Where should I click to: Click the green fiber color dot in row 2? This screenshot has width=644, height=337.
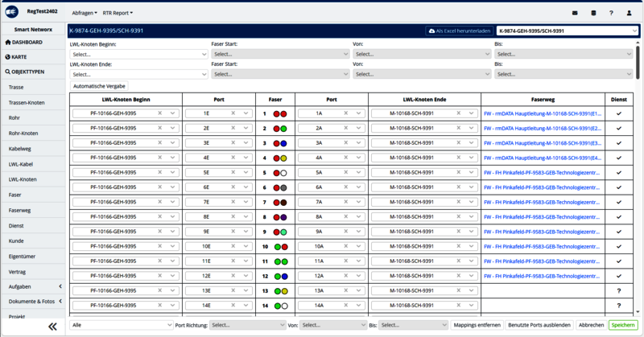point(284,129)
